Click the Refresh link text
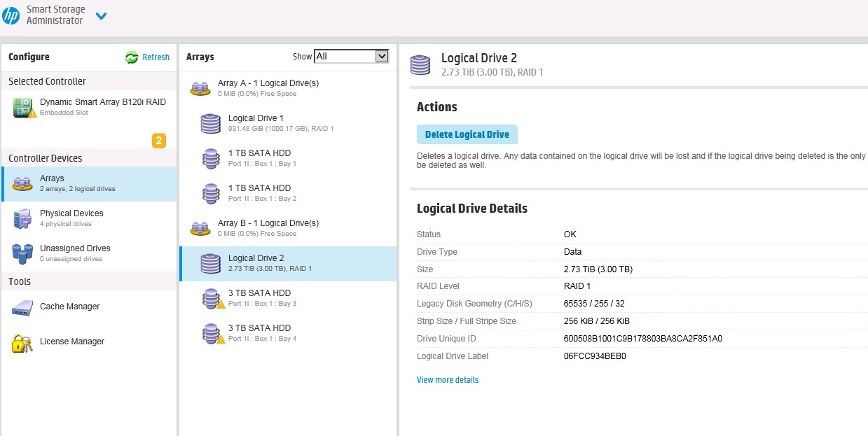This screenshot has height=436, width=868. coord(156,57)
